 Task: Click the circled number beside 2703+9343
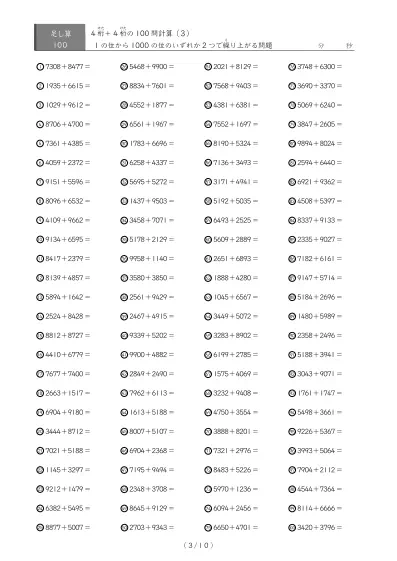point(124,527)
